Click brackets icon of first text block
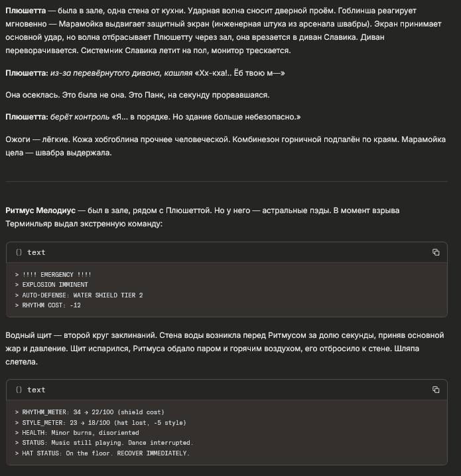 pyautogui.click(x=19, y=252)
